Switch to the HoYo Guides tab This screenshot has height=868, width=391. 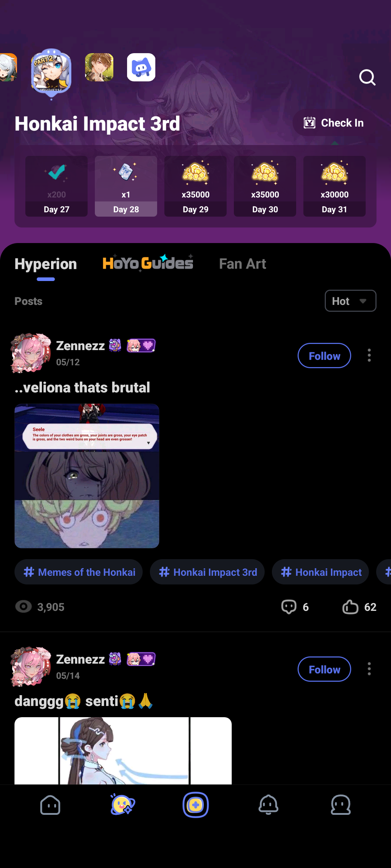click(147, 264)
